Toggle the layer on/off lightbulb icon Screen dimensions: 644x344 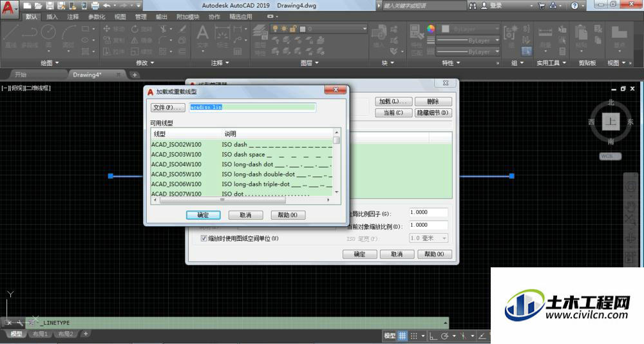click(275, 29)
